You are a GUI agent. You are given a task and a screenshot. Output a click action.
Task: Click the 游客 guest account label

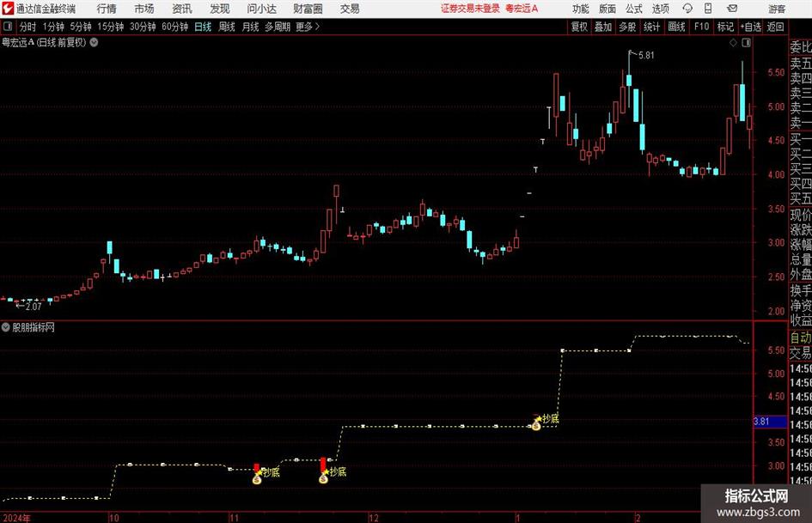click(776, 9)
